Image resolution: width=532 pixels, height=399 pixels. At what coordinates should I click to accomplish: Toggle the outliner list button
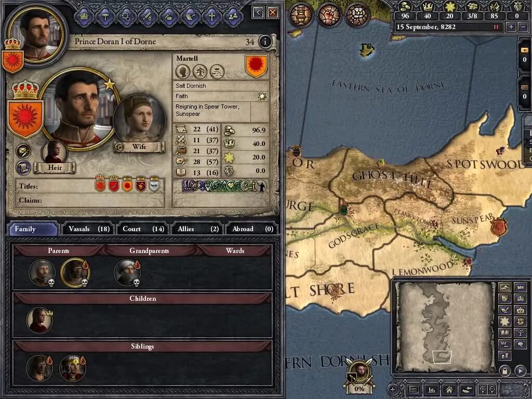coord(414,390)
